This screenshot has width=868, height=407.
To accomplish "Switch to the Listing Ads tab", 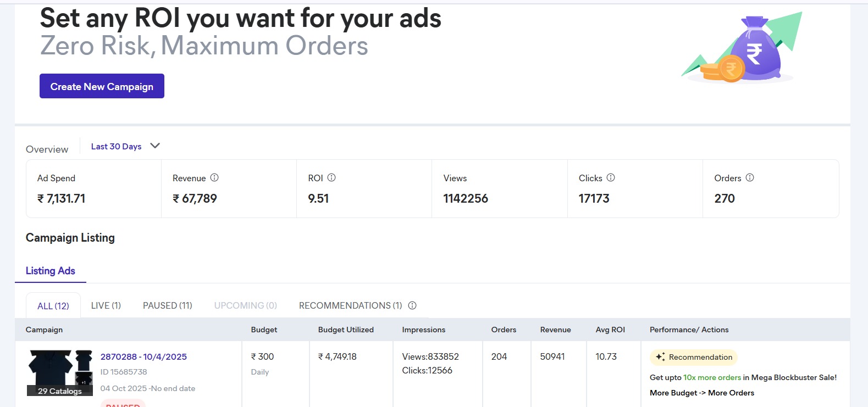I will pyautogui.click(x=51, y=271).
